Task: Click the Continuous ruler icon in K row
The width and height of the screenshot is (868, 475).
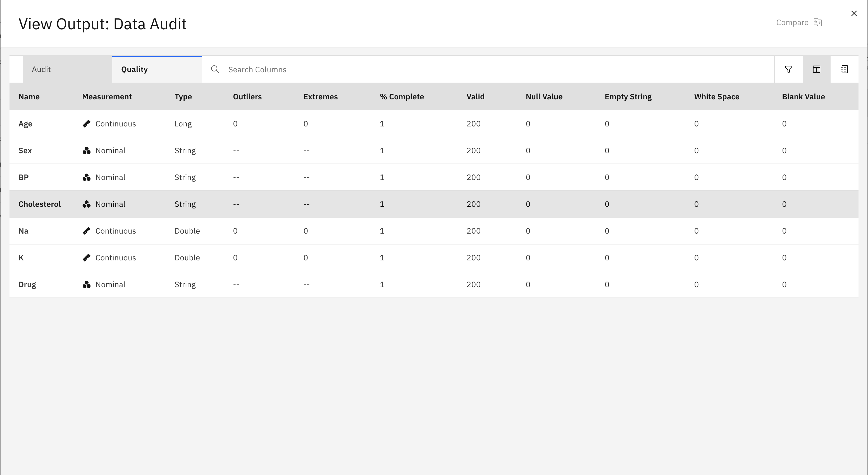Action: (87, 258)
